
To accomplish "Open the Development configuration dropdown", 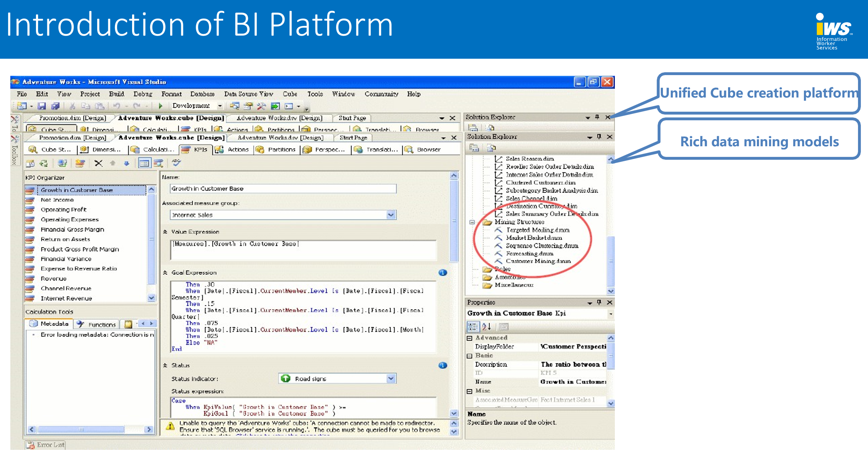I will tap(220, 106).
